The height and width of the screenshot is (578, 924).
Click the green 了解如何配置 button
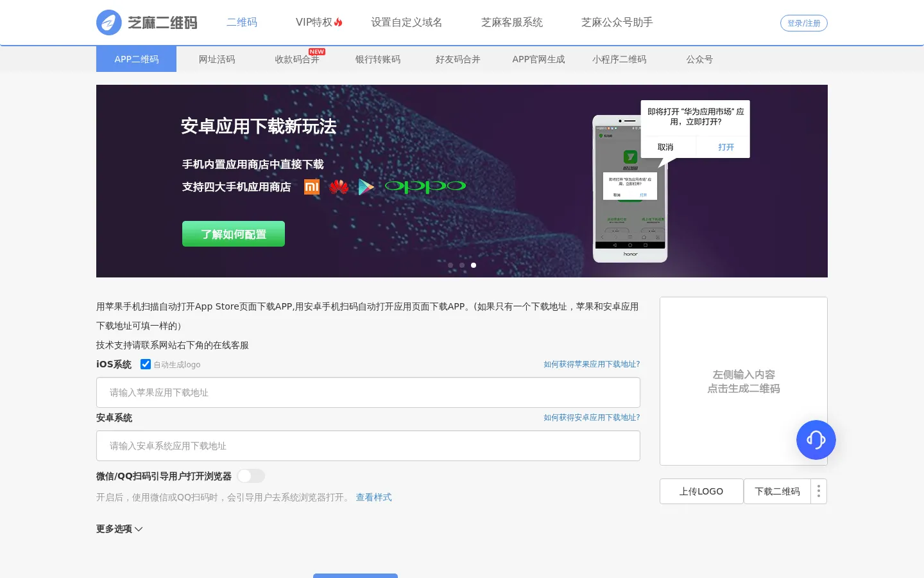234,234
